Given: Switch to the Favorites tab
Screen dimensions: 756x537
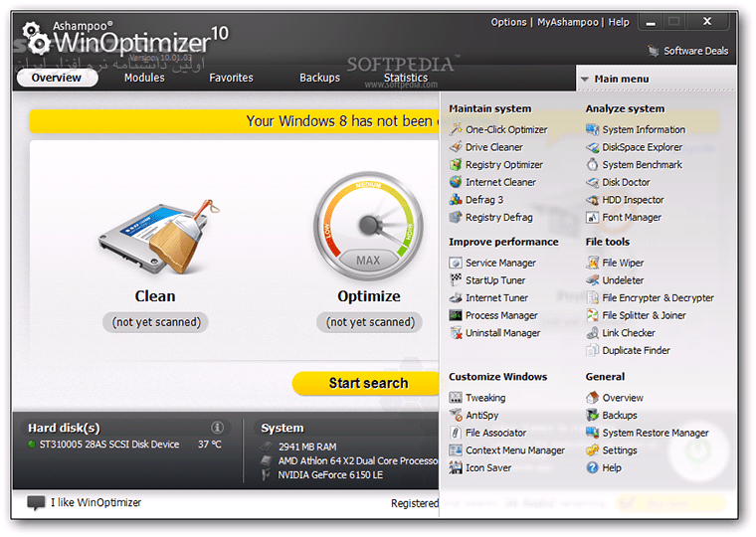Looking at the screenshot, I should click(231, 78).
